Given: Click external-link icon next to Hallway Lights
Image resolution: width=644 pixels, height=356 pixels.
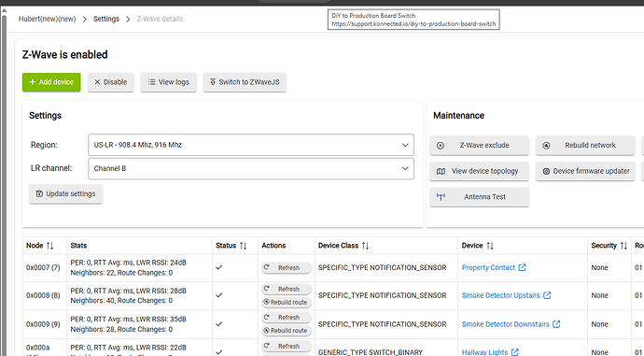Looking at the screenshot, I should pos(515,352).
